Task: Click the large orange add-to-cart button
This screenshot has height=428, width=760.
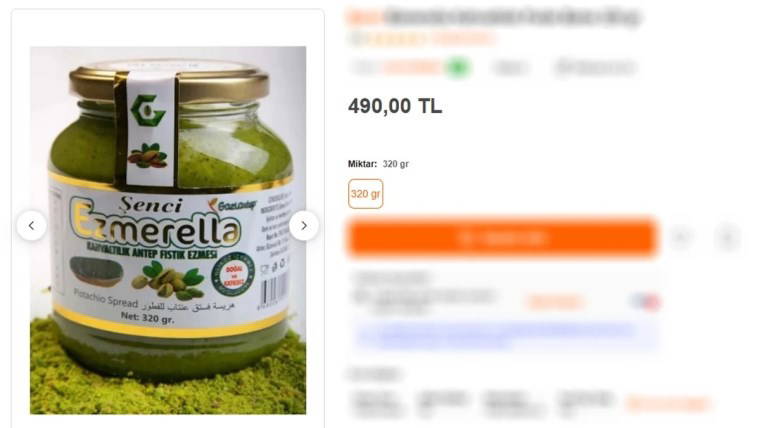Action: [502, 238]
